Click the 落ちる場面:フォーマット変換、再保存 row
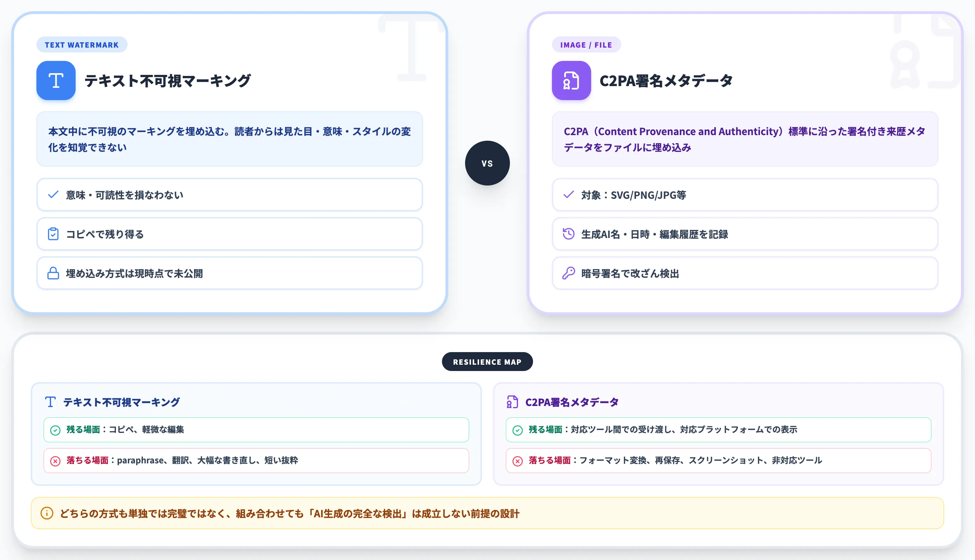Screen dimensions: 975x560 718,460
